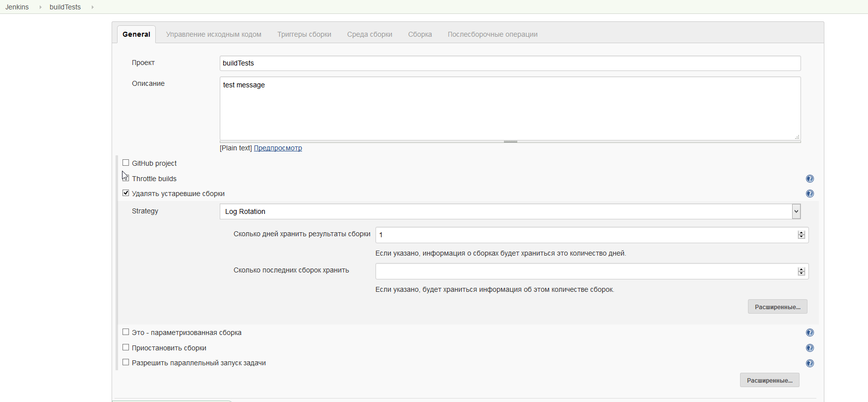Viewport: 868px width, 402px height.
Task: Click into the Проект name field
Action: (509, 64)
